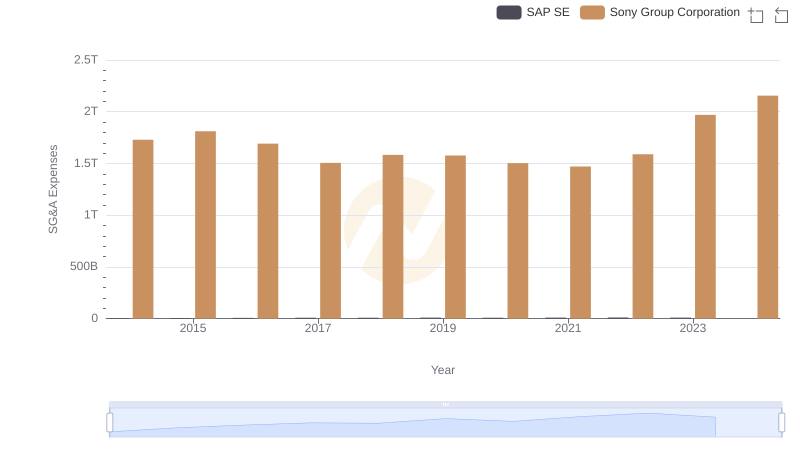Click the zoom area selection icon
Image resolution: width=800 pixels, height=461 pixels.
[x=756, y=15]
